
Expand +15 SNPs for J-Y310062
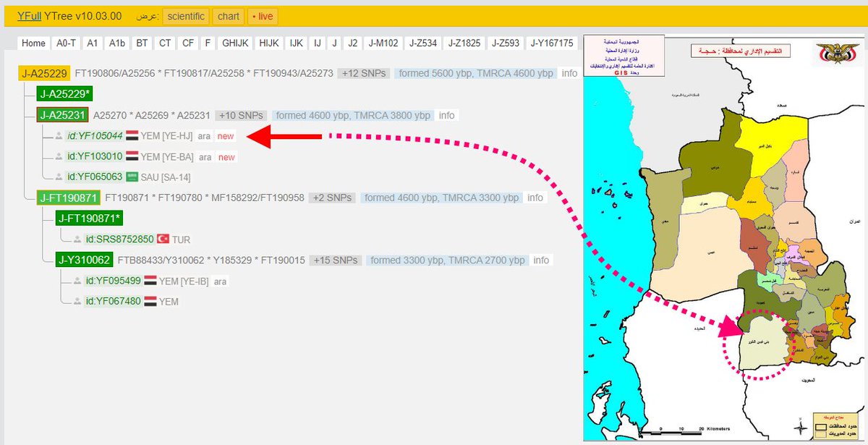336,260
